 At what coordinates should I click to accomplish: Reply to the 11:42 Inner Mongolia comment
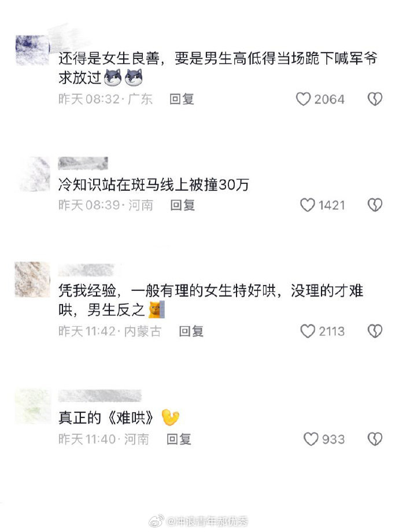pos(191,331)
